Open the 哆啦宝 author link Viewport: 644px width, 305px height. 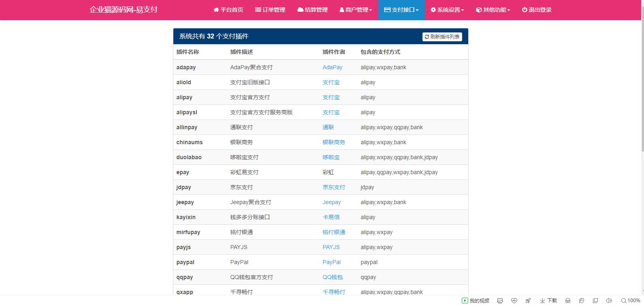click(331, 157)
